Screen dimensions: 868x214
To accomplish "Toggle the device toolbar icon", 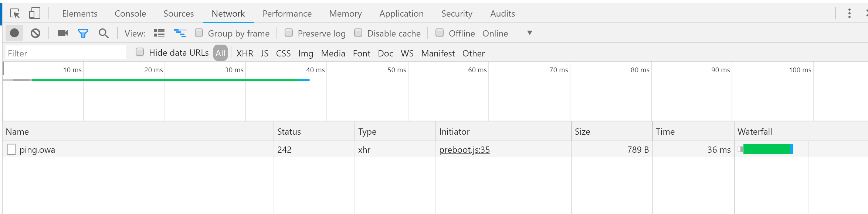I will click(35, 14).
